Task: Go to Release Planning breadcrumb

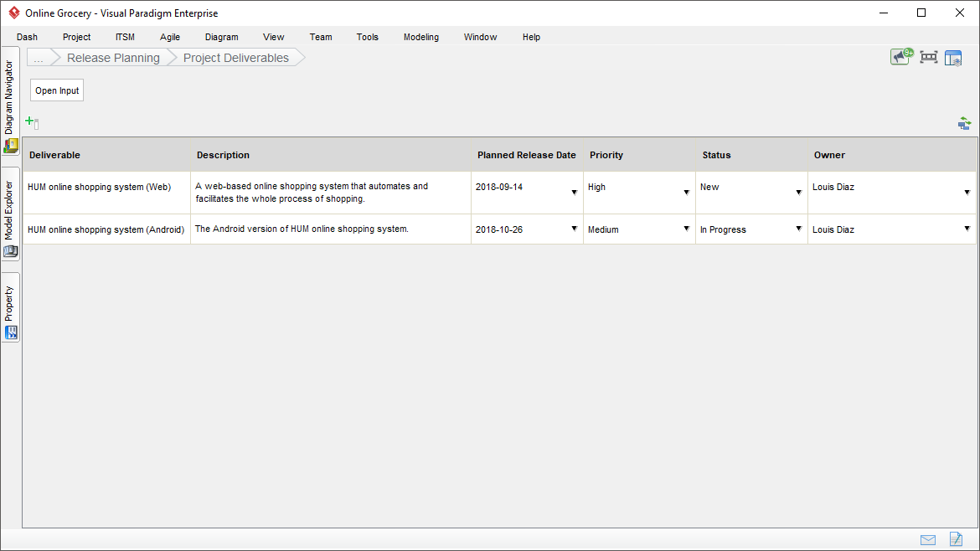Action: [113, 58]
